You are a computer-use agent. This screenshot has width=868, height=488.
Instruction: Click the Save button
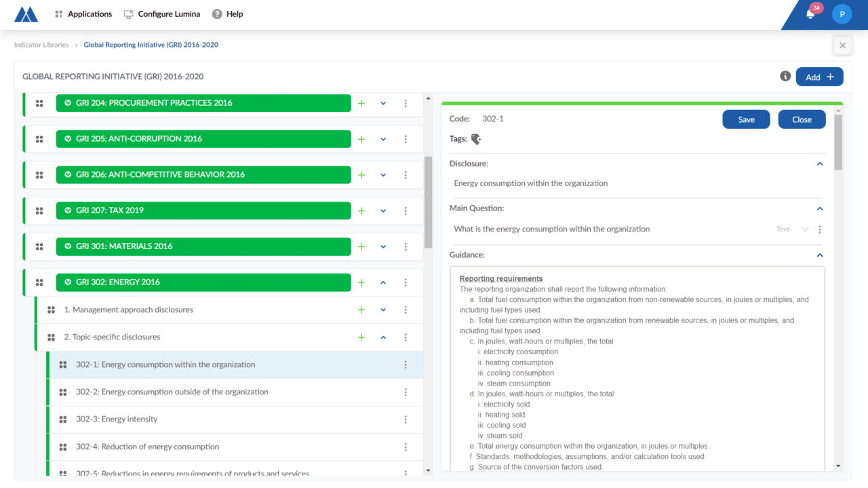click(x=746, y=119)
